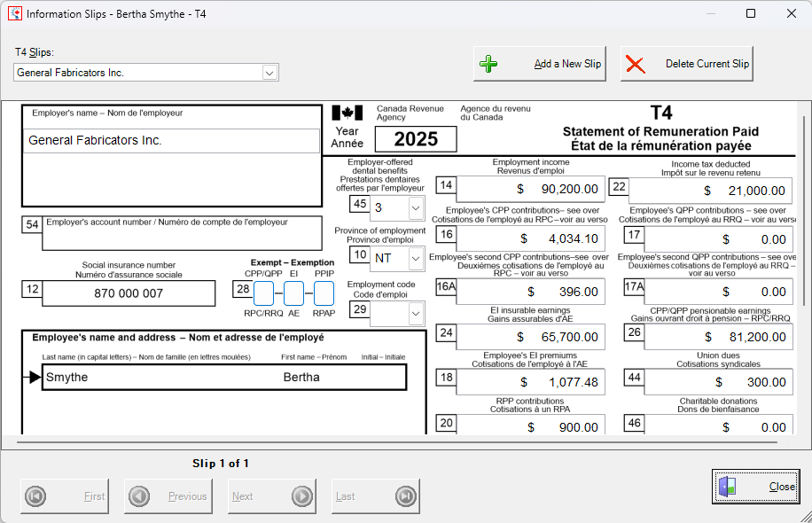The image size is (812, 523).
Task: Toggle the EI exemption checkbox
Action: tap(293, 293)
